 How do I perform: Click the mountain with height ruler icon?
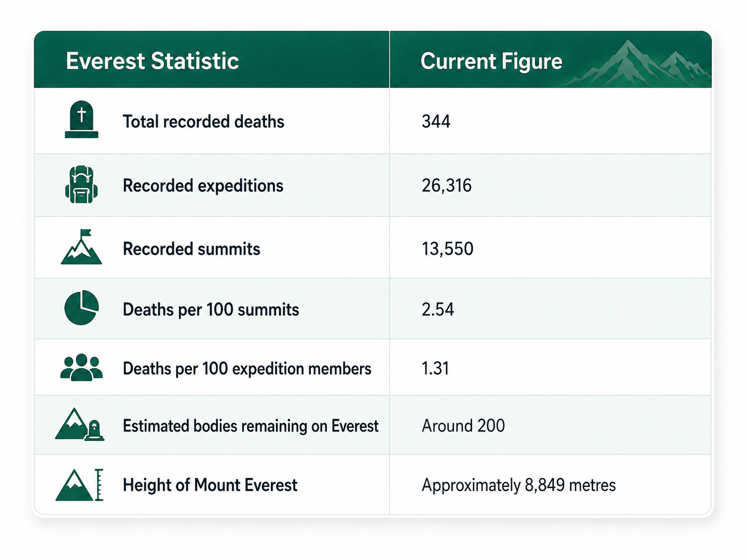pyautogui.click(x=79, y=485)
